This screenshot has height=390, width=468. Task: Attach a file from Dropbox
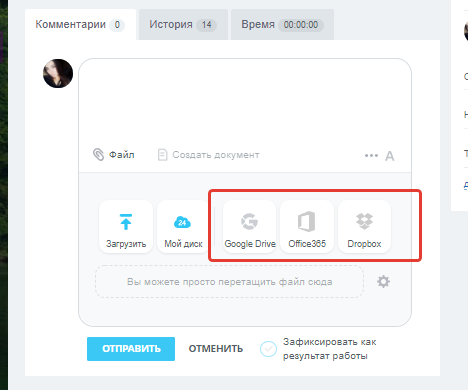[x=364, y=227]
